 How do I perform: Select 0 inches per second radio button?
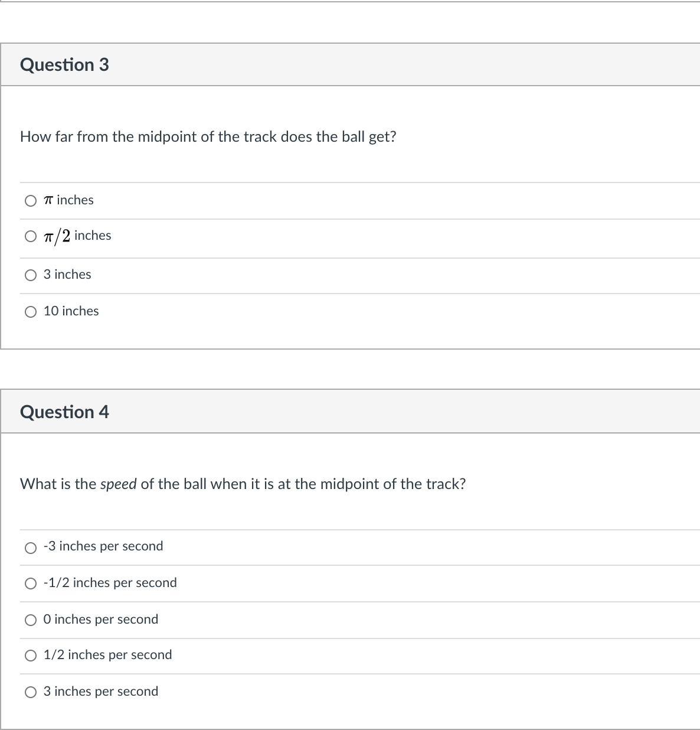[x=31, y=620]
